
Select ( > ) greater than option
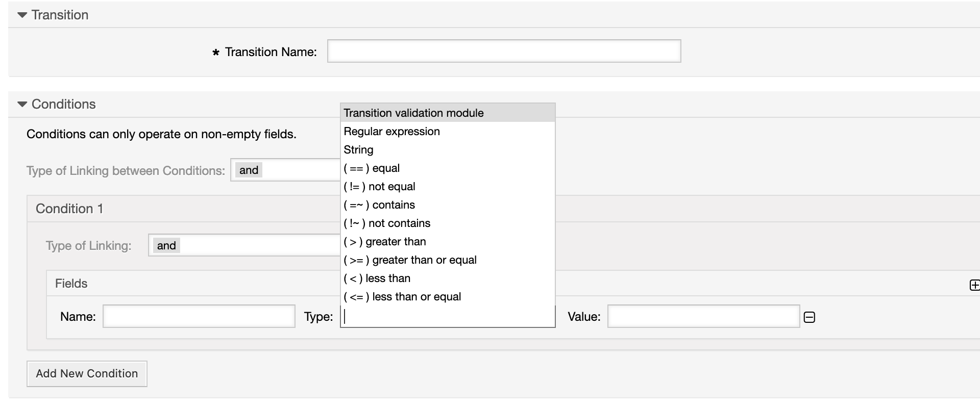[x=385, y=242]
